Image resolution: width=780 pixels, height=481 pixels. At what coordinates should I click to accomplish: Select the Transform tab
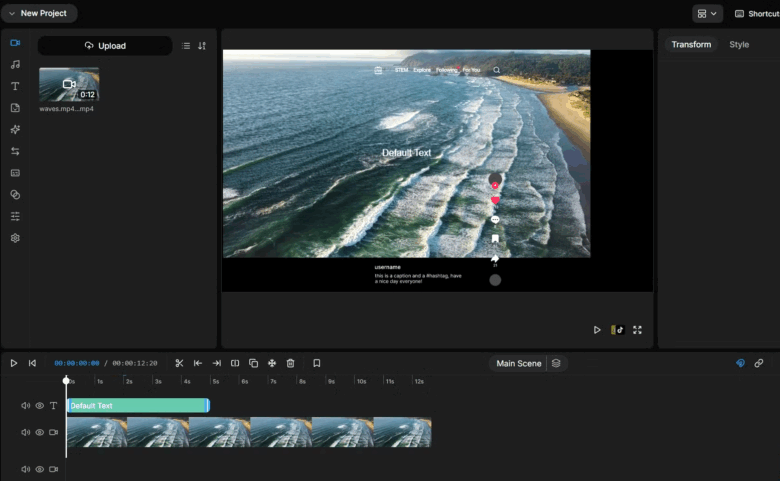[691, 45]
